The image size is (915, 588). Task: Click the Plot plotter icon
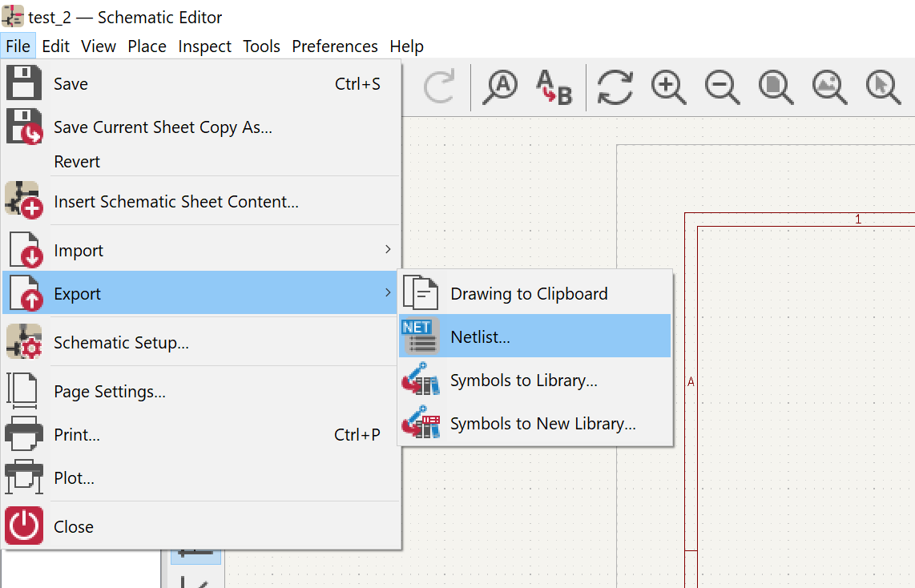coord(24,477)
